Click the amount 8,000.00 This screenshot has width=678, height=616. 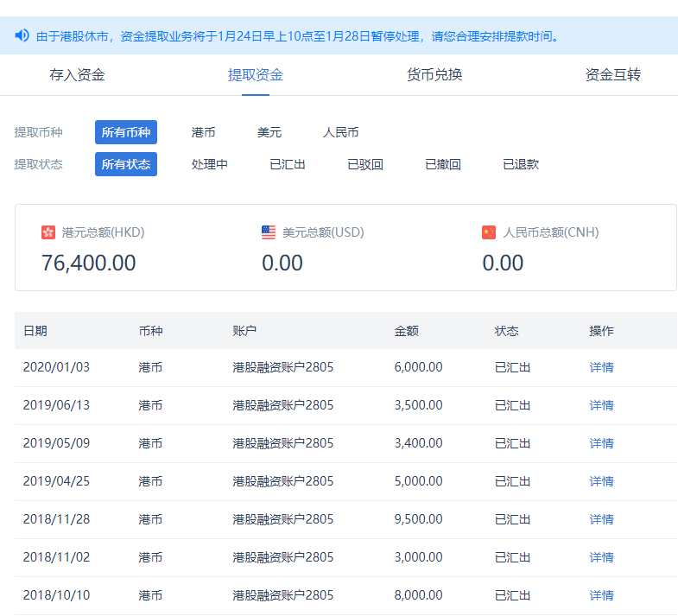pyautogui.click(x=418, y=595)
